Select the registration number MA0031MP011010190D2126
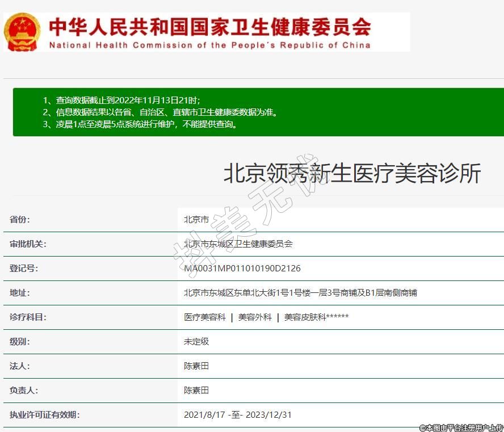Image resolution: width=504 pixels, height=432 pixels. click(x=242, y=269)
